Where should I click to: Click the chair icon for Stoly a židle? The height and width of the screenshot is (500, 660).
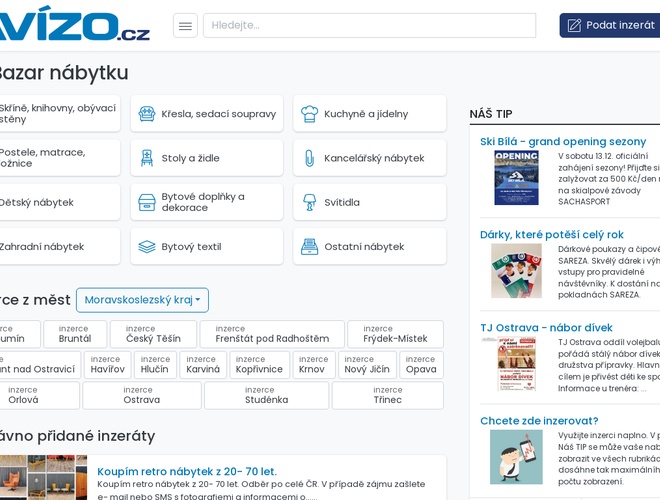tap(147, 158)
